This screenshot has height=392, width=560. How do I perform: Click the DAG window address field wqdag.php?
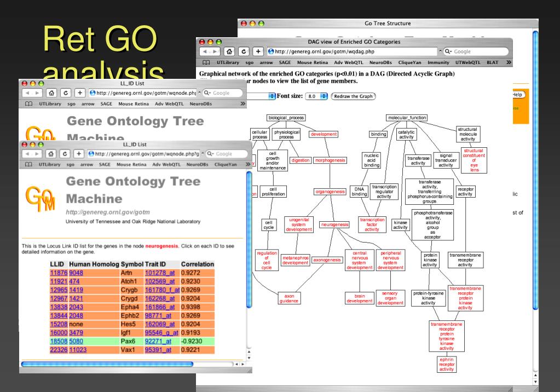click(x=352, y=51)
